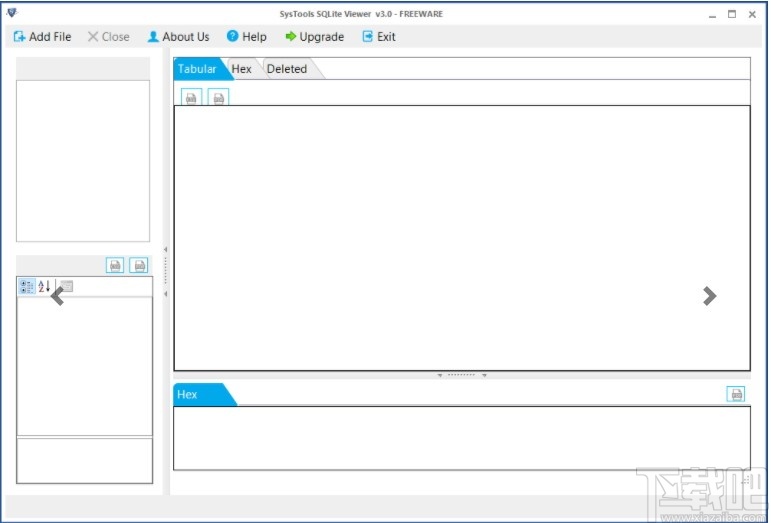Click second export icon above the properties grid
771x523 pixels.
pyautogui.click(x=139, y=265)
